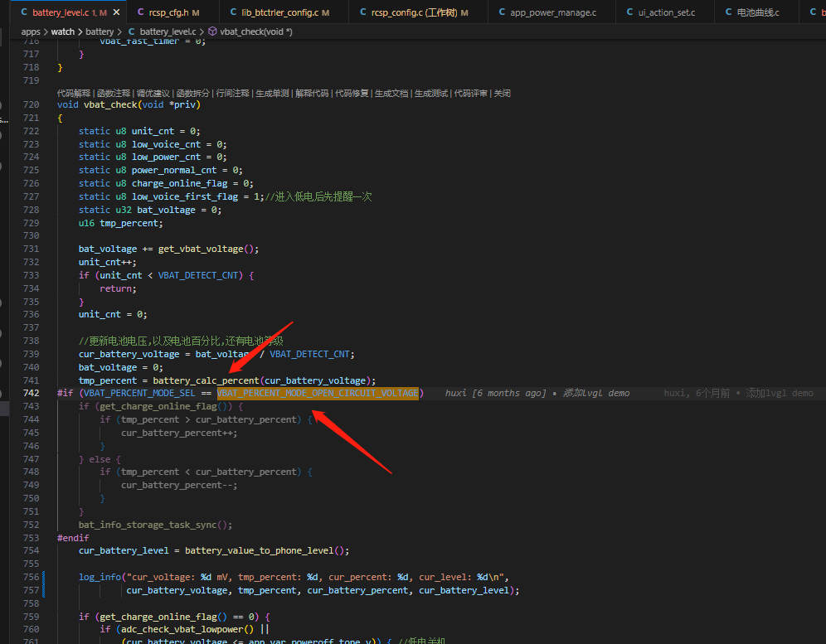Screen dimensions: 826x644
Task: Click the 函数拆分 CodeLens link
Action: tap(192, 93)
